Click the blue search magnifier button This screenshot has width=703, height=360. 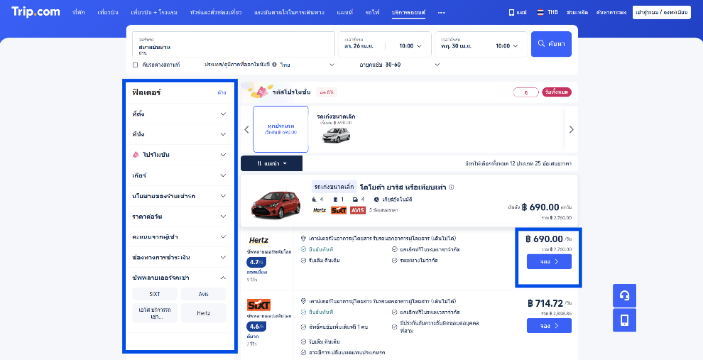pos(551,44)
